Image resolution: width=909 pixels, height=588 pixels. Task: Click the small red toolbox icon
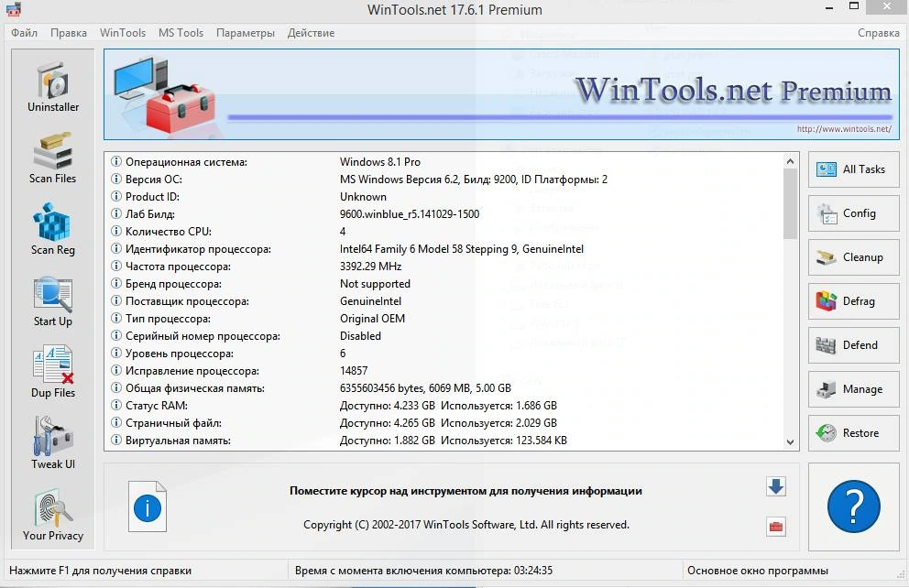point(775,527)
